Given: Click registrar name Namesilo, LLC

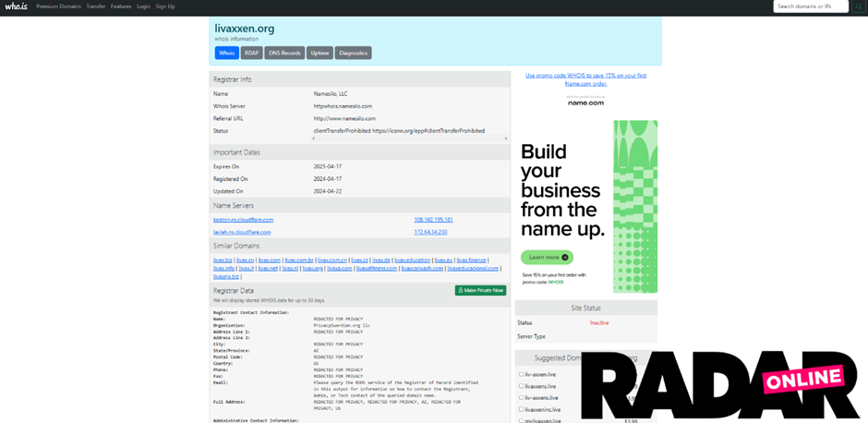Looking at the screenshot, I should point(331,93).
